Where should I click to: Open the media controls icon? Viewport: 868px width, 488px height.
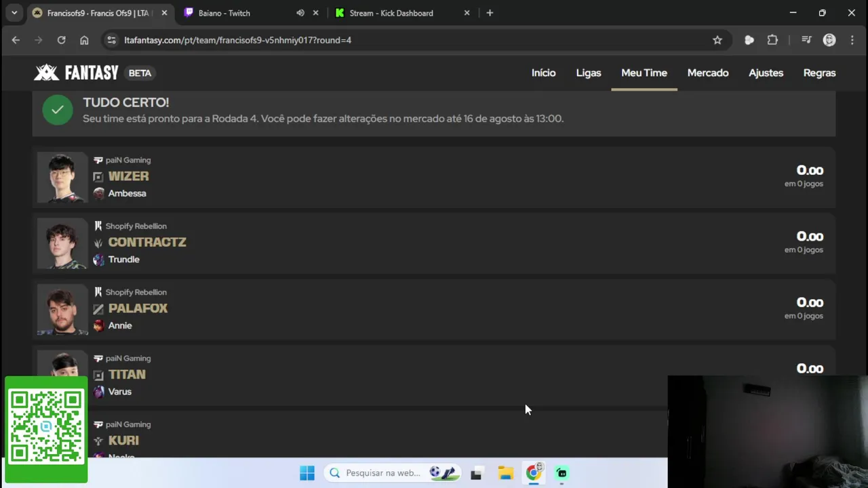click(806, 40)
